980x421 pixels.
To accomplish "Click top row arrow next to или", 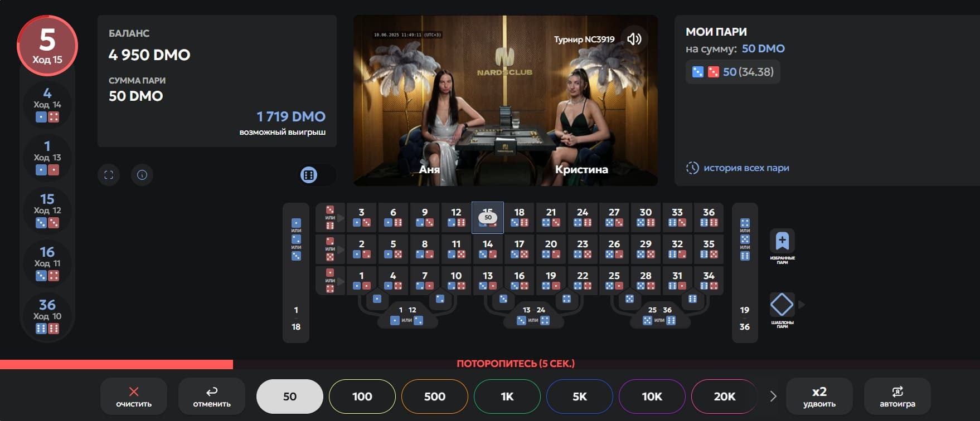I will pyautogui.click(x=341, y=218).
